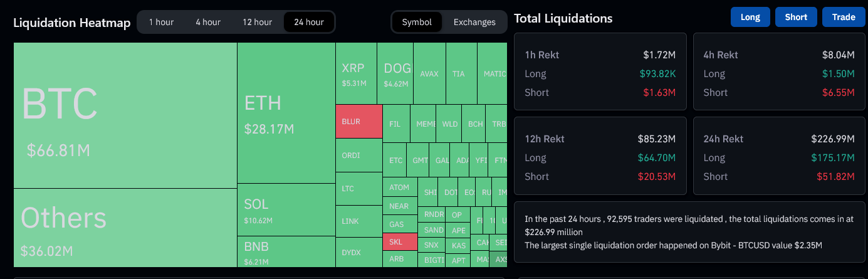Viewport: 868px width, 279px height.
Task: Select the 24 hour timeframe tab
Action: [309, 23]
